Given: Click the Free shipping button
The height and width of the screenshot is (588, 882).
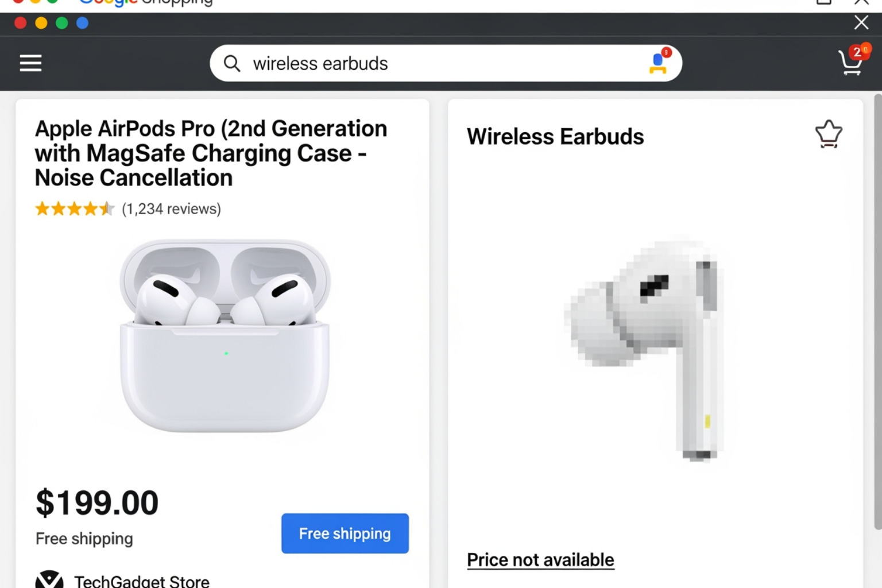Looking at the screenshot, I should [345, 533].
